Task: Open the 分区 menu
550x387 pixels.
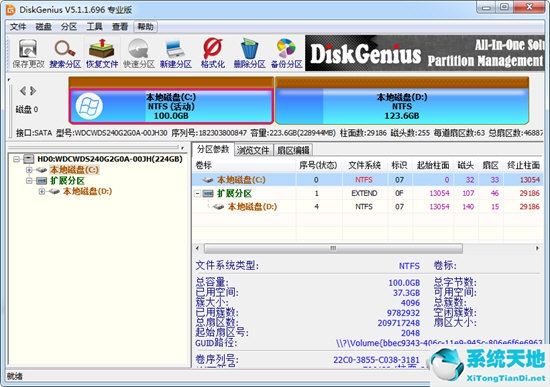Action: tap(69, 27)
